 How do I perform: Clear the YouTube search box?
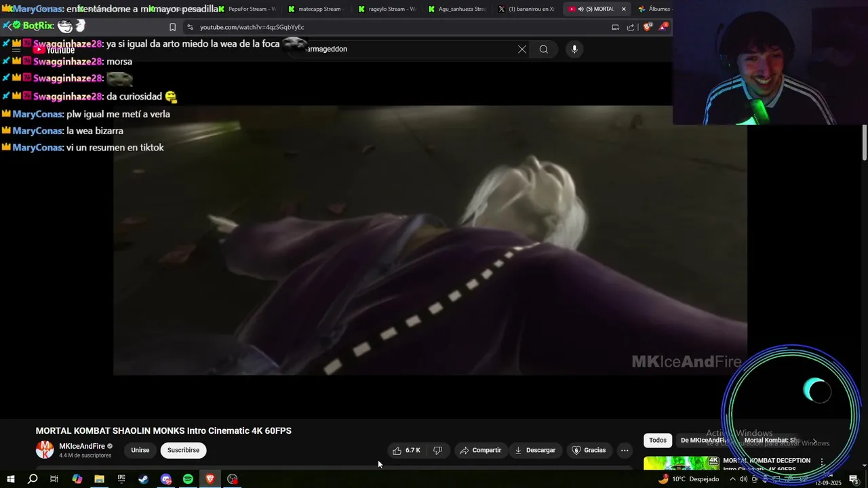(522, 49)
